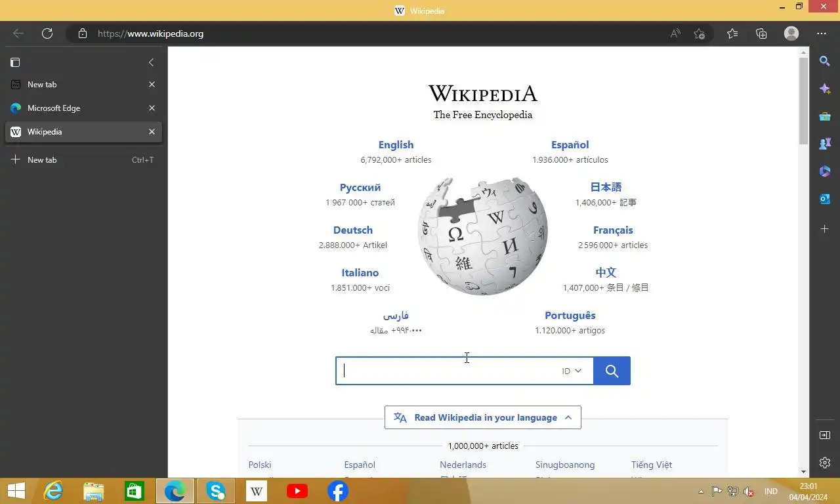Open File Explorer from the taskbar
The image size is (840, 504).
point(94,491)
